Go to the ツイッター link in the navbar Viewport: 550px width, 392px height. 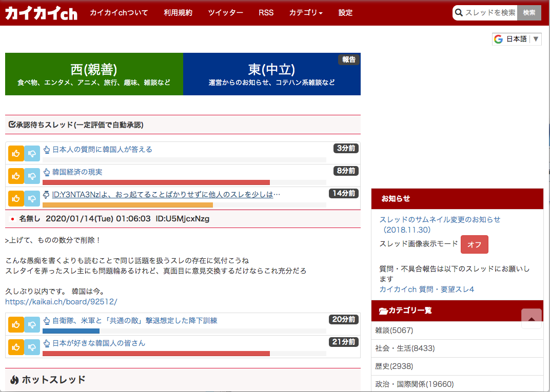226,13
